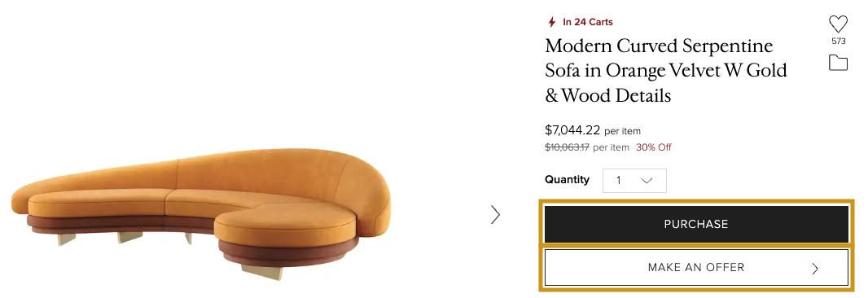Click the 573 favorites count
The image size is (868, 298).
click(x=838, y=41)
